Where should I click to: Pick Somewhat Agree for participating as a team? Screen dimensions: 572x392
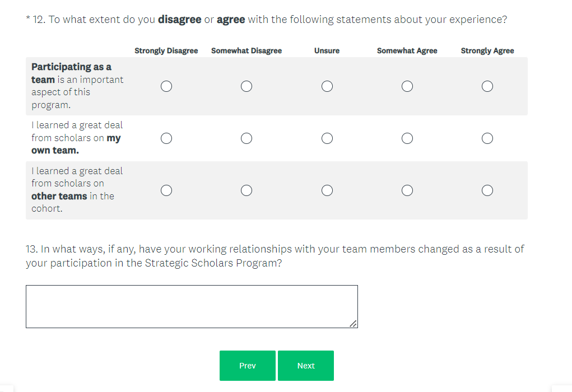pyautogui.click(x=407, y=86)
